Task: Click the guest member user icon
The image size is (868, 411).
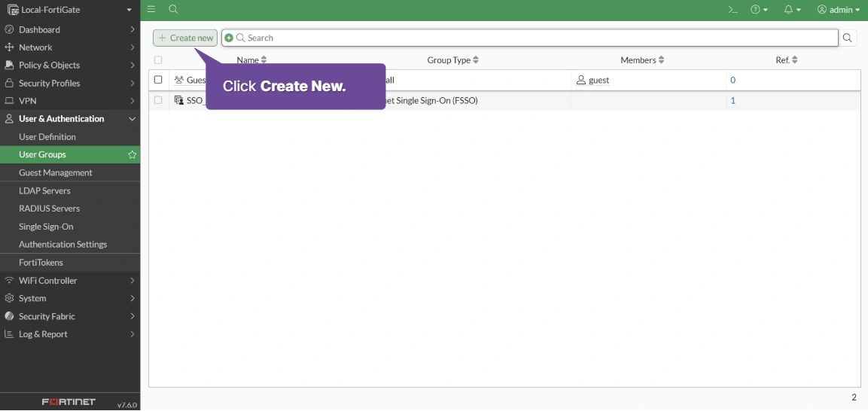Action: tap(580, 81)
